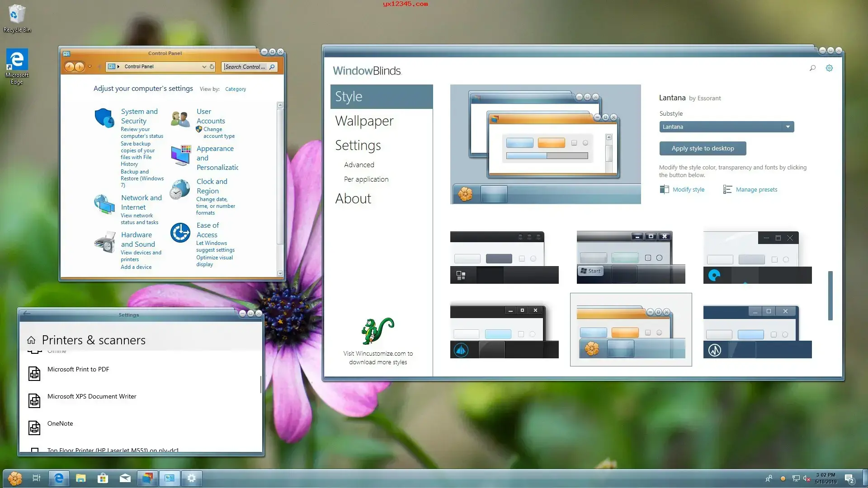Open the Control Panel address bar dropdown
This screenshot has width=868, height=488.
(x=204, y=66)
